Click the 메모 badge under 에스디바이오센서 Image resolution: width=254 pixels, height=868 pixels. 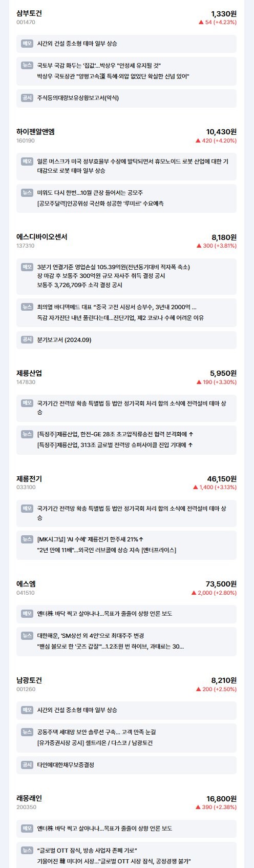pyautogui.click(x=27, y=267)
